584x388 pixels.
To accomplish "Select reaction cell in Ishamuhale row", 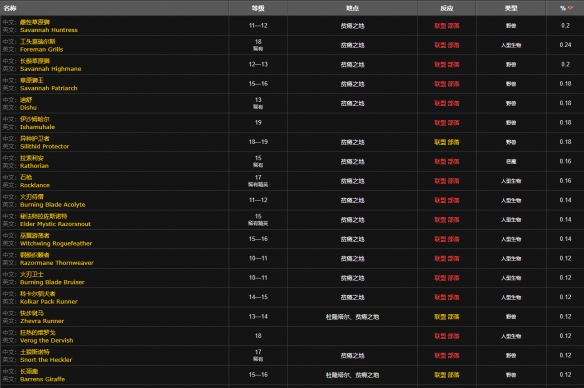I will (447, 123).
